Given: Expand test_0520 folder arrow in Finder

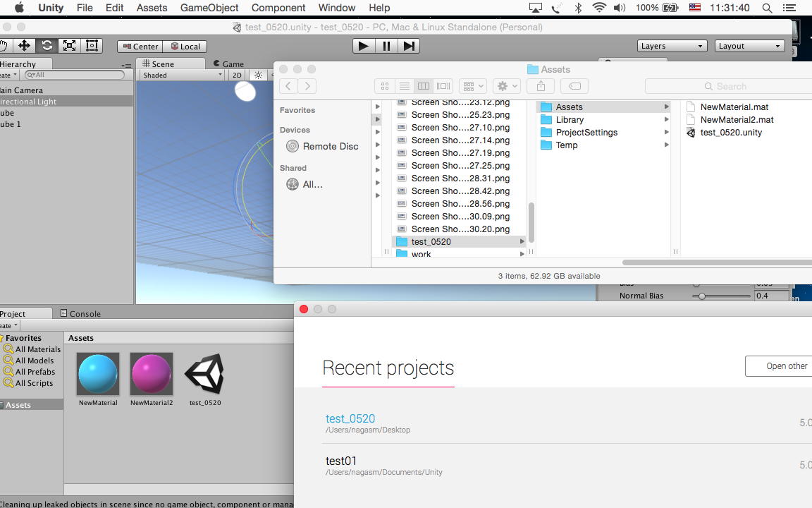Looking at the screenshot, I should pyautogui.click(x=522, y=241).
